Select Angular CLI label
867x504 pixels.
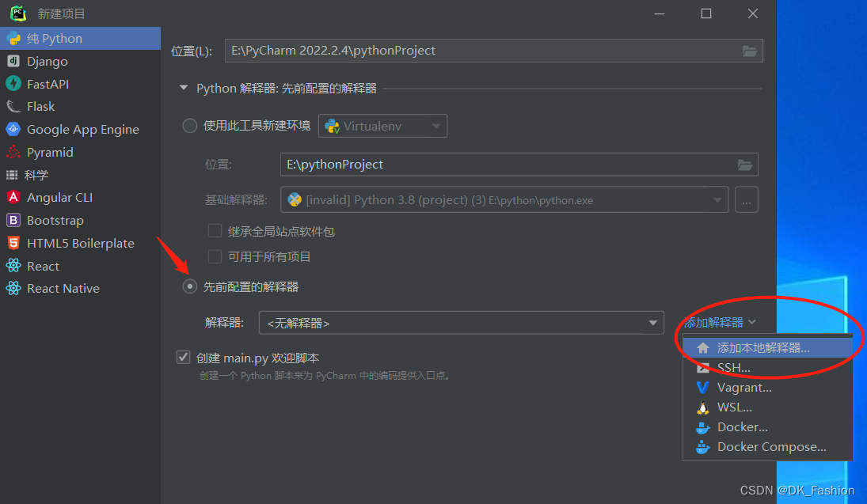pyautogui.click(x=59, y=197)
